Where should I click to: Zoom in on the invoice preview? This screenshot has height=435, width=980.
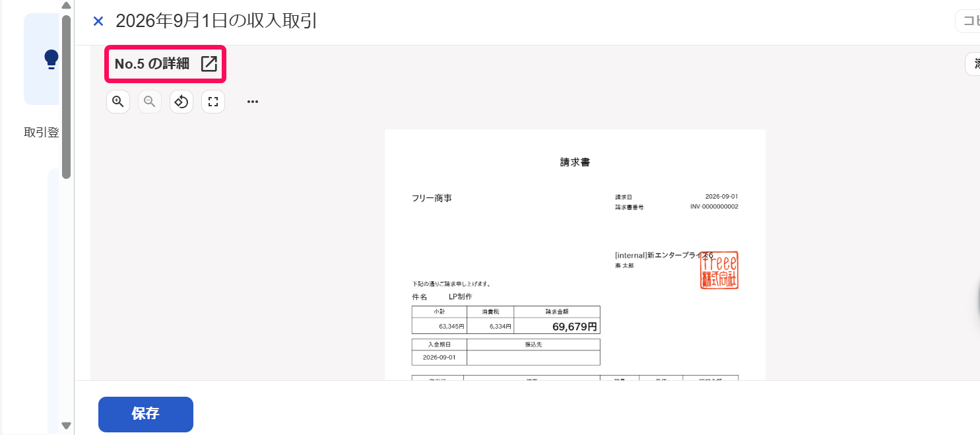click(118, 102)
